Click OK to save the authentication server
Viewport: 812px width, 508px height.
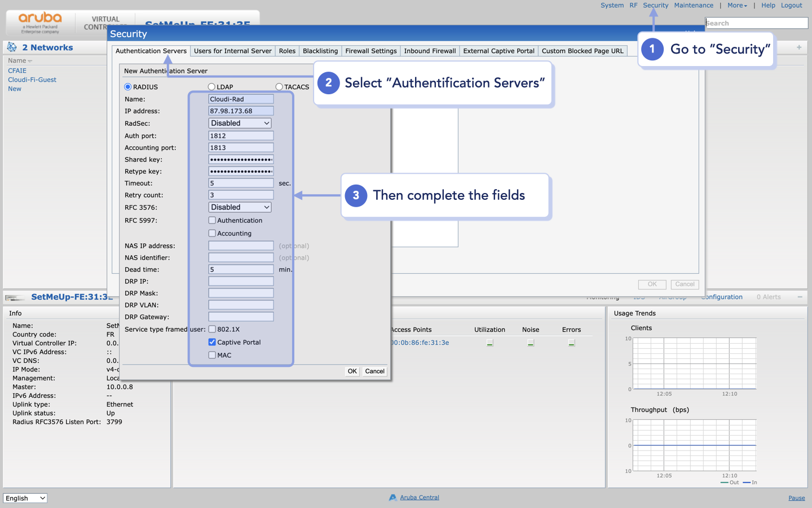352,371
